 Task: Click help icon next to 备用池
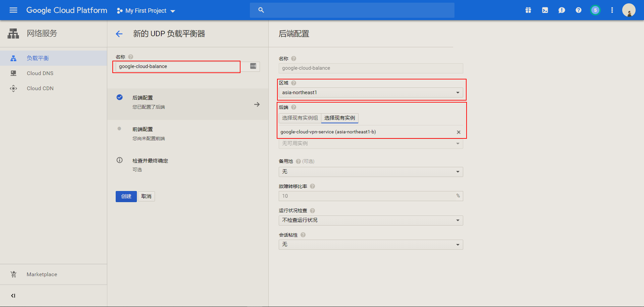coord(298,162)
